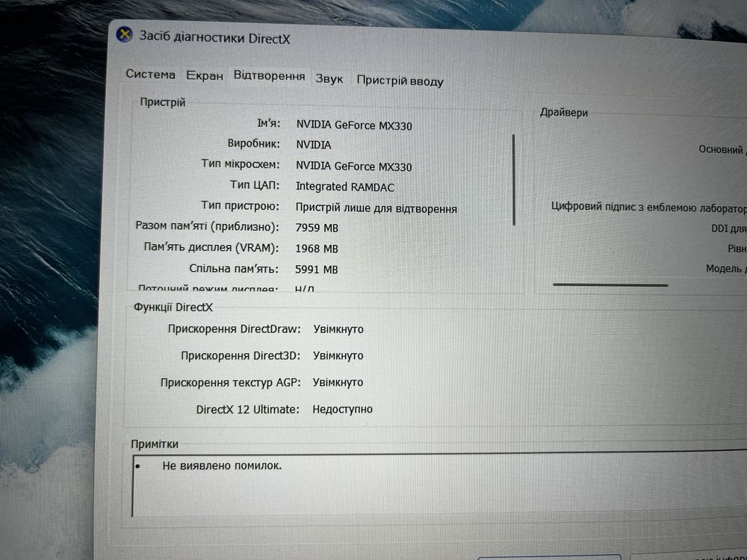Click the total memory value 7959 MB
747x560 pixels.
click(x=317, y=228)
